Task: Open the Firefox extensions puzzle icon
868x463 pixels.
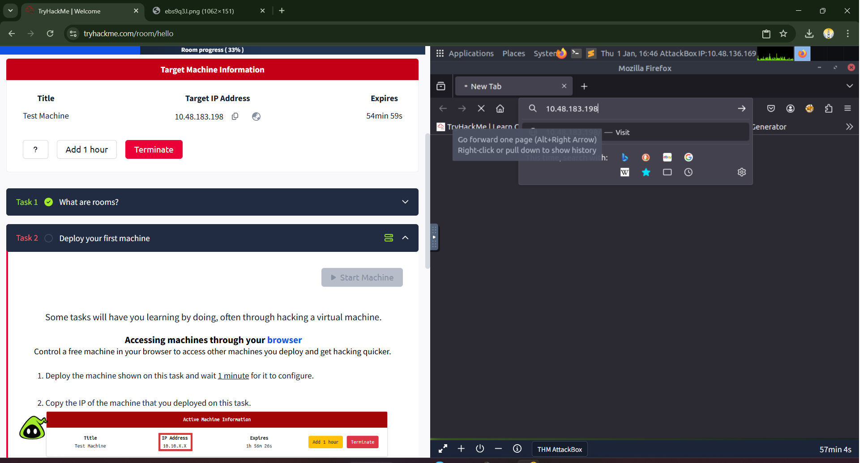Action: pos(829,109)
